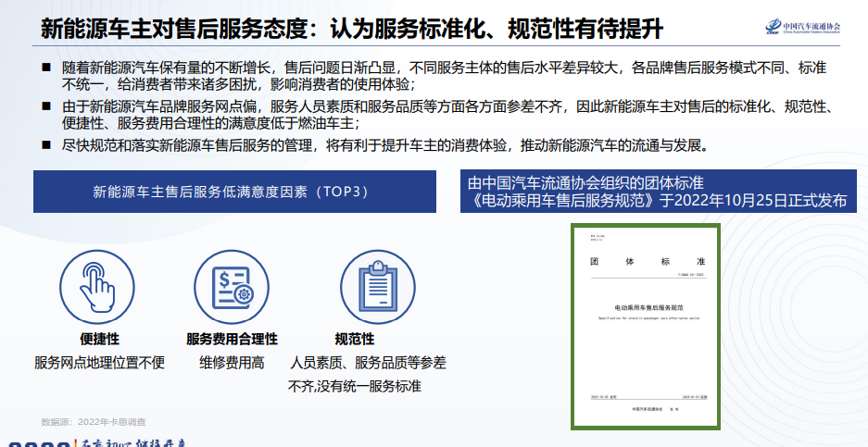Click the slide title about 售后服务态度

pyautogui.click(x=352, y=28)
